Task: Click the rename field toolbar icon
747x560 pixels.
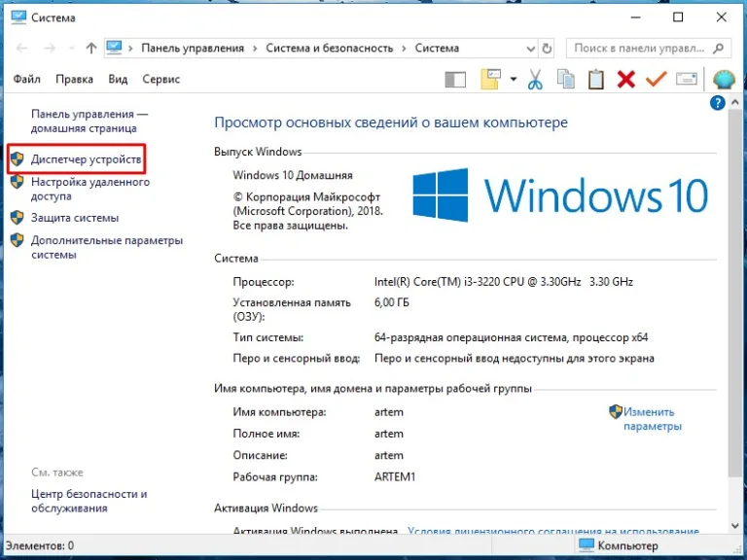Action: click(687, 79)
